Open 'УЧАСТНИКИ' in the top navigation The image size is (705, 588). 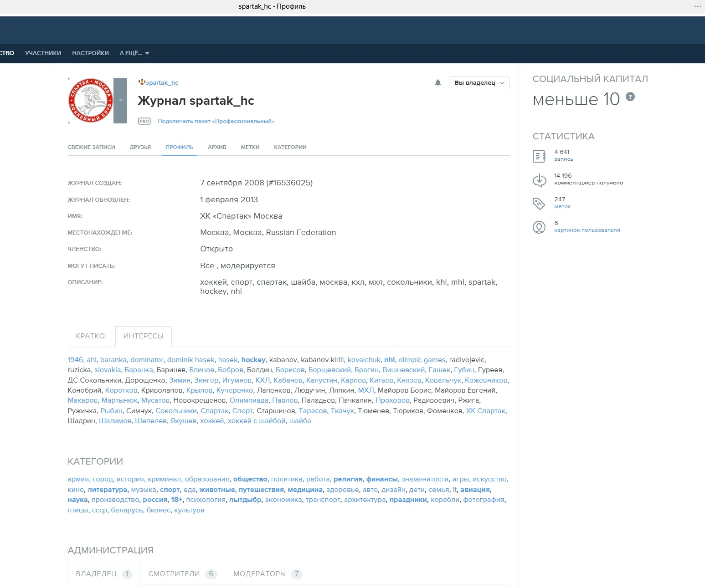tap(43, 53)
